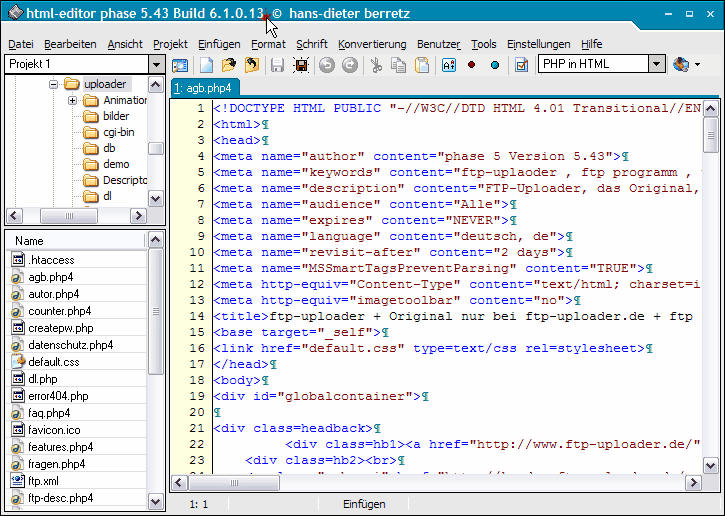This screenshot has width=725, height=516.
Task: Select default.css in the file list
Action: tap(54, 362)
